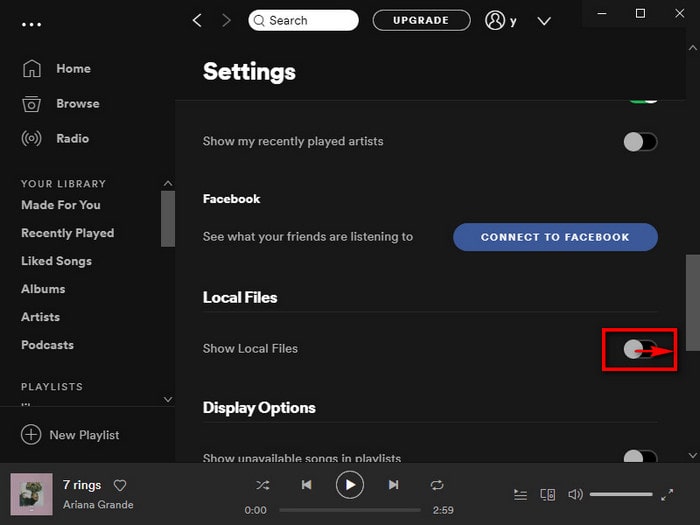Select Made For You
700x525 pixels.
click(61, 205)
